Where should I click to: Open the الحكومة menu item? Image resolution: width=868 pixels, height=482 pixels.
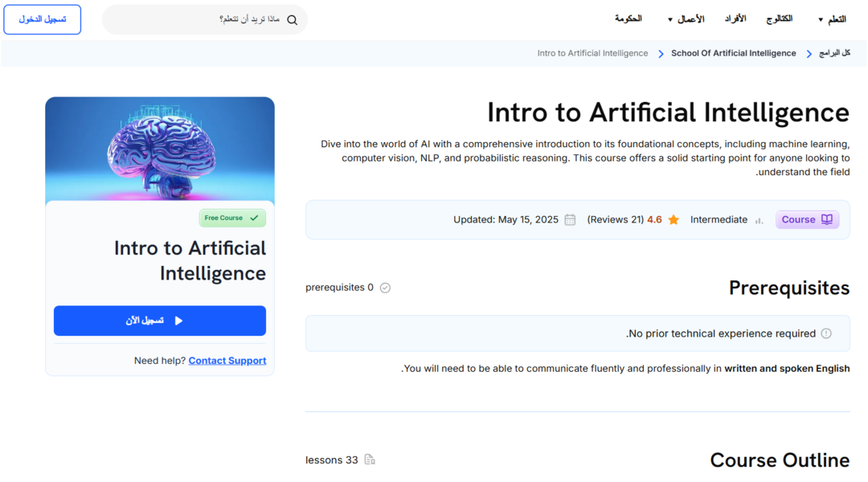[628, 18]
